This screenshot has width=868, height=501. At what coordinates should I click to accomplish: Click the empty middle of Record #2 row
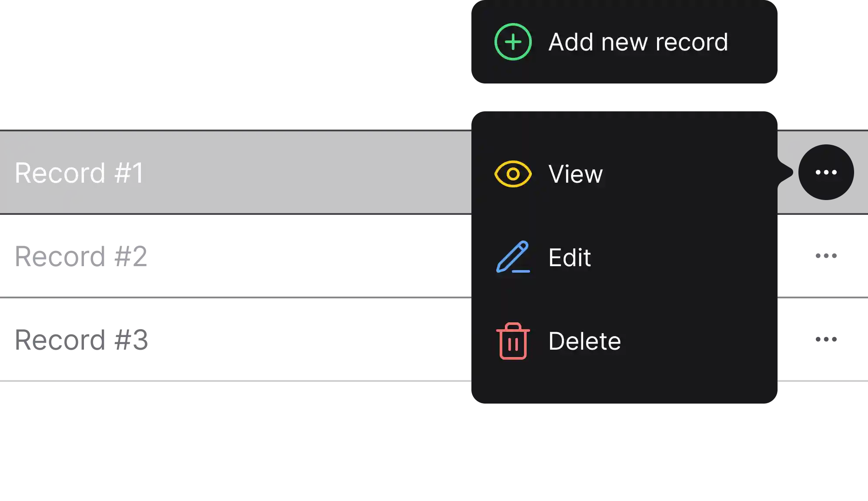tap(304, 256)
